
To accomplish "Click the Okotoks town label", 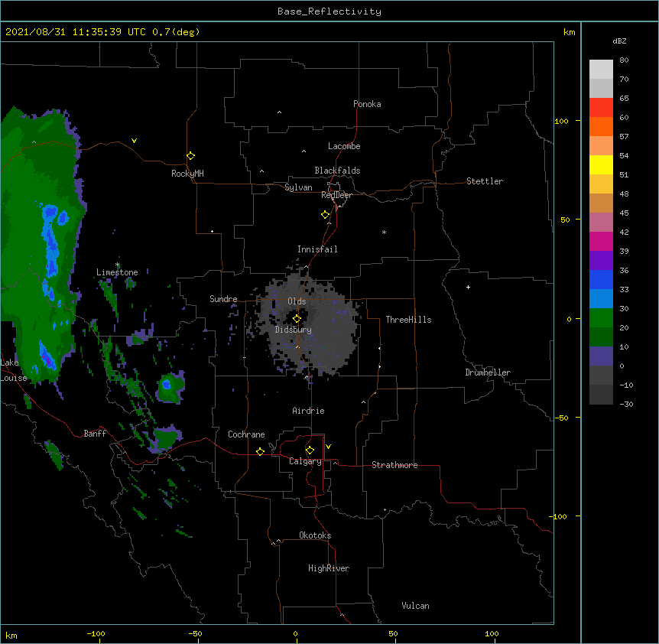I will 315,535.
